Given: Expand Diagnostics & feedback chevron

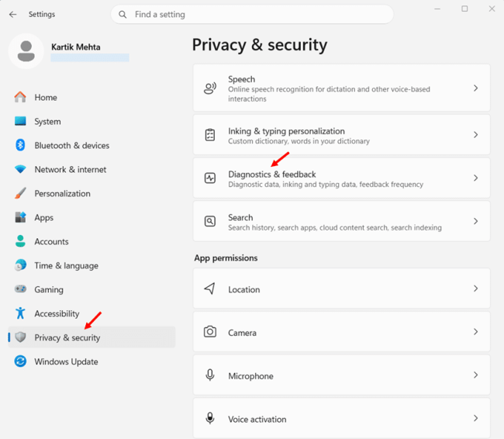Looking at the screenshot, I should coord(476,178).
